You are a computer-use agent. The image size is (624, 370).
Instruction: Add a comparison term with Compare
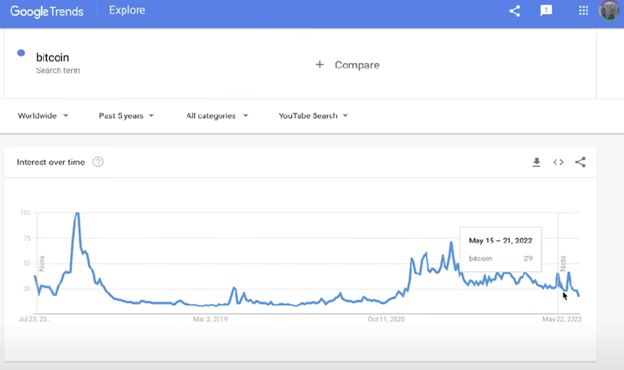(x=347, y=65)
